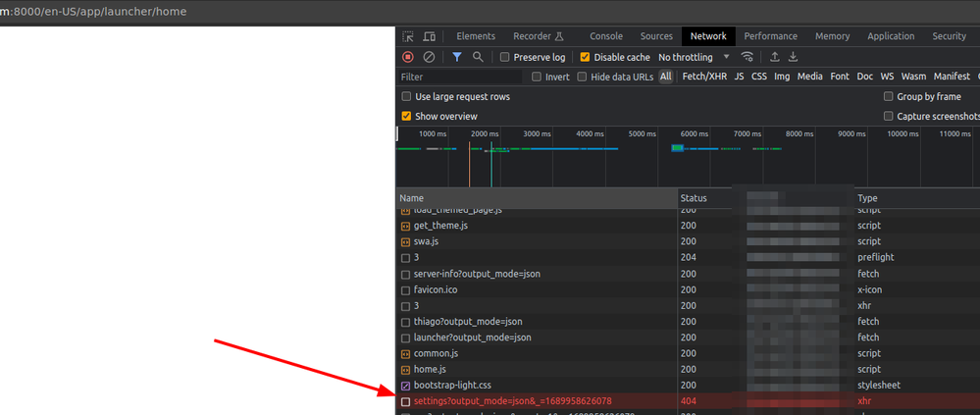Click the get_theme.js script icon
The image size is (980, 415).
[x=405, y=226]
